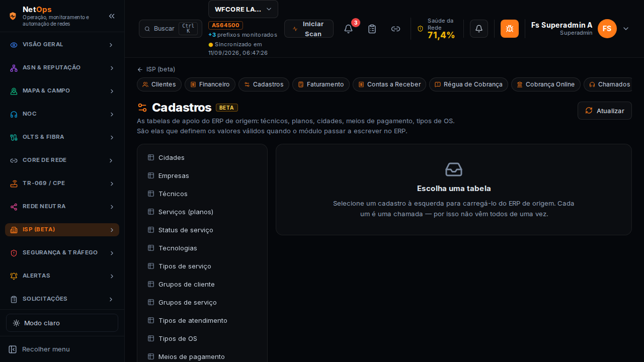The height and width of the screenshot is (362, 644).
Task: Click the NetOps shield logo
Action: pyautogui.click(x=13, y=16)
